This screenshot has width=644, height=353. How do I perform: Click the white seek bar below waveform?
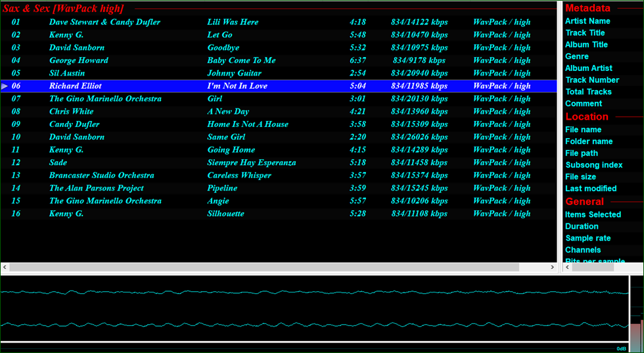tap(314, 341)
